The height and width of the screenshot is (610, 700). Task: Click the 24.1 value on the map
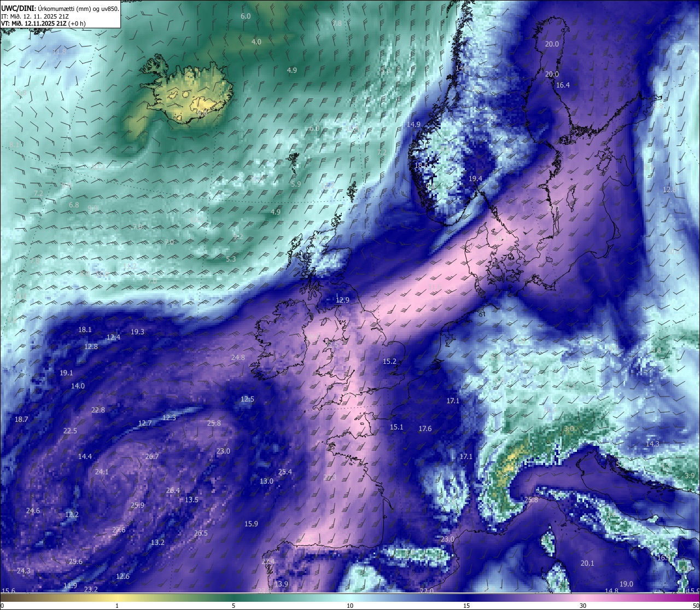[102, 472]
